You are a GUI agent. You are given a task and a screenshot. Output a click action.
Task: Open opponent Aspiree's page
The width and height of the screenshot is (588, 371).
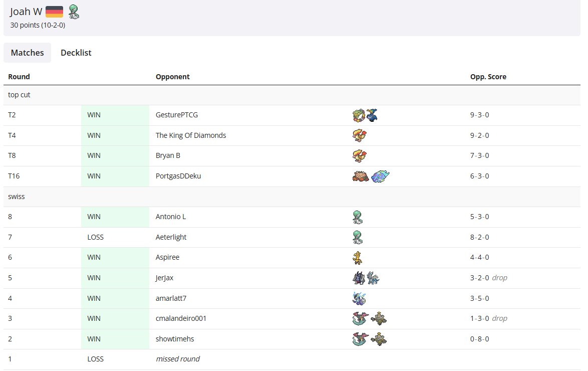[168, 257]
